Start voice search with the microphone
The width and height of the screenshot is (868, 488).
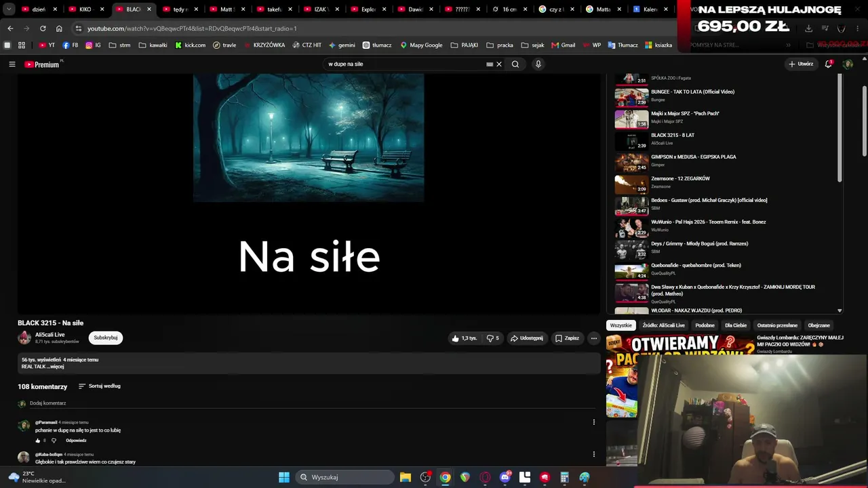[538, 64]
